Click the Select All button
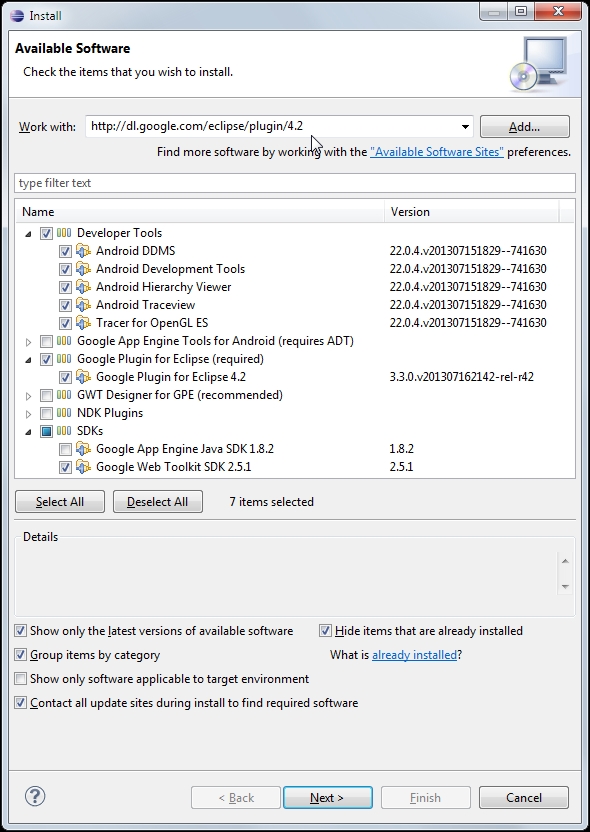This screenshot has width=590, height=832. tap(60, 501)
